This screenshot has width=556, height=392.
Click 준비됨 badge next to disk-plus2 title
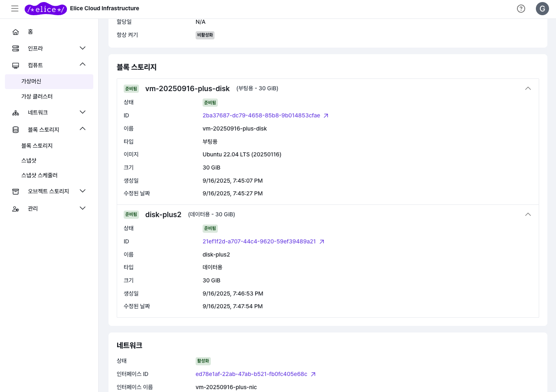pos(131,215)
